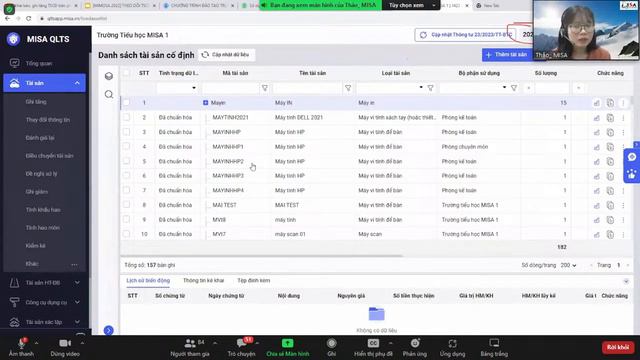Screen dimensions: 640x360
Task: Click the copy icon in row MVI8
Action: coord(610,220)
